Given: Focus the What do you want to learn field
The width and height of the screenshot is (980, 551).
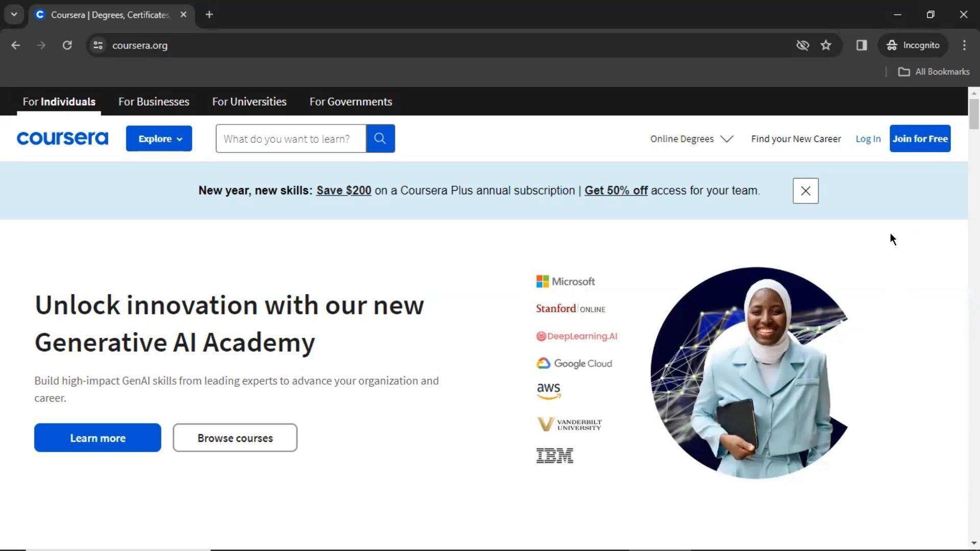Looking at the screenshot, I should coord(290,139).
